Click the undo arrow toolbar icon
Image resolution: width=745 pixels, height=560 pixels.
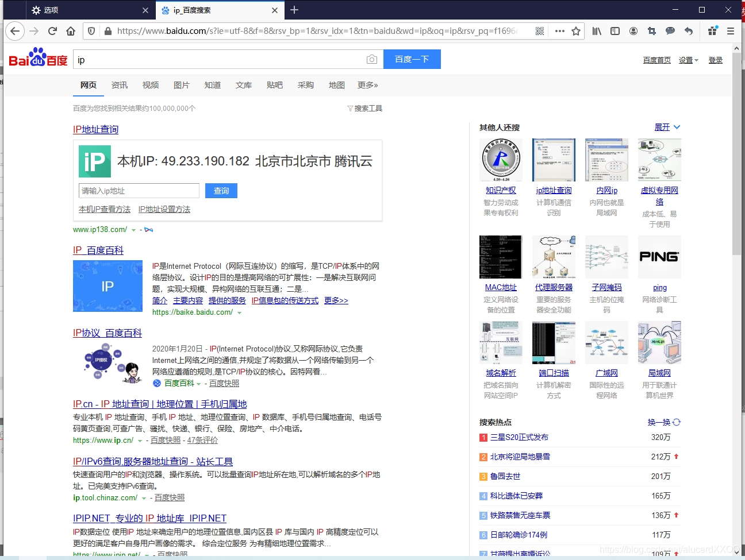click(689, 31)
